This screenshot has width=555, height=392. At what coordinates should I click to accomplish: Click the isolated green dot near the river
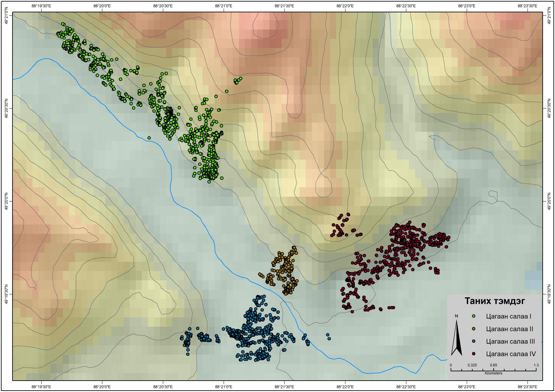(149, 138)
